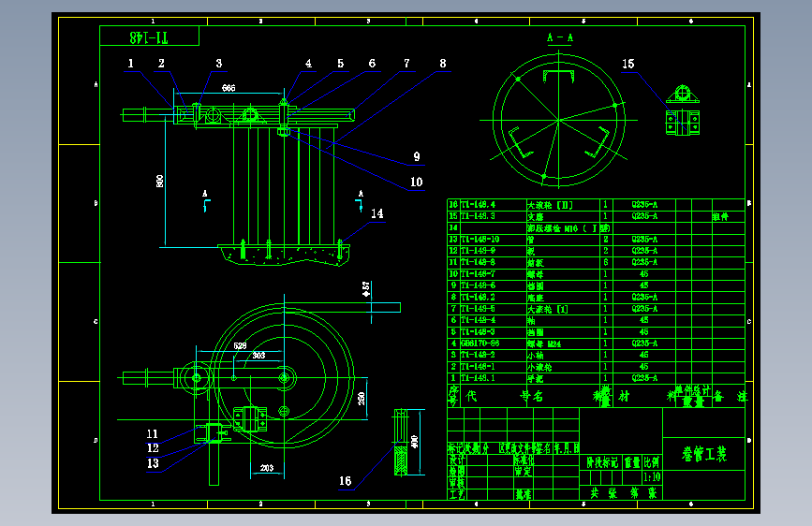Click the circular A-A section view drawing
This screenshot has height=526, width=812.
(x=559, y=120)
